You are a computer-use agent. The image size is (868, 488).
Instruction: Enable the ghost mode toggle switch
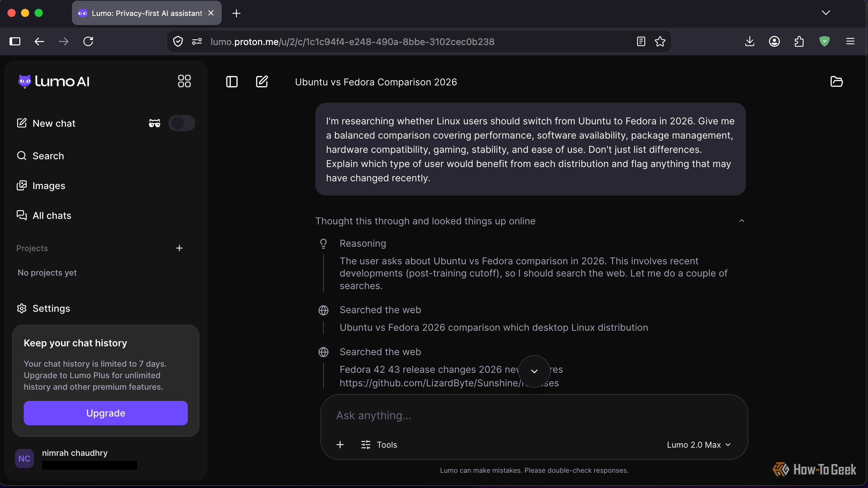tap(182, 123)
